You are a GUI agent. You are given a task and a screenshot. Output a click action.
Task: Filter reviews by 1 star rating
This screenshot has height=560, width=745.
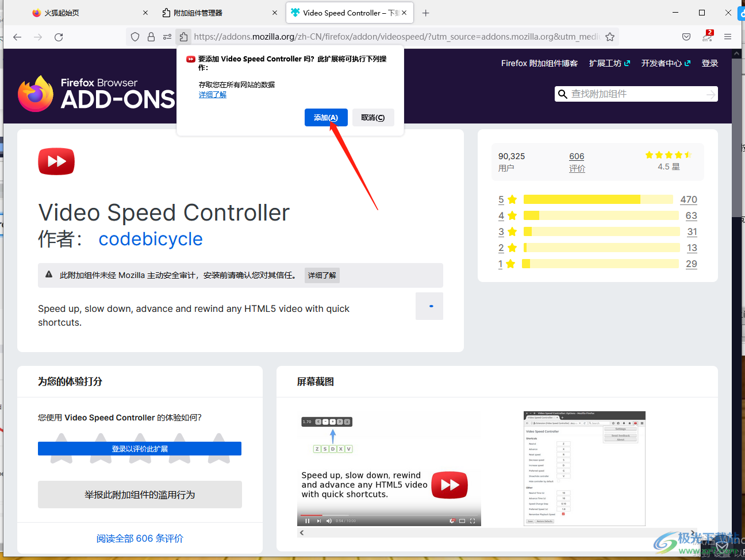point(506,264)
